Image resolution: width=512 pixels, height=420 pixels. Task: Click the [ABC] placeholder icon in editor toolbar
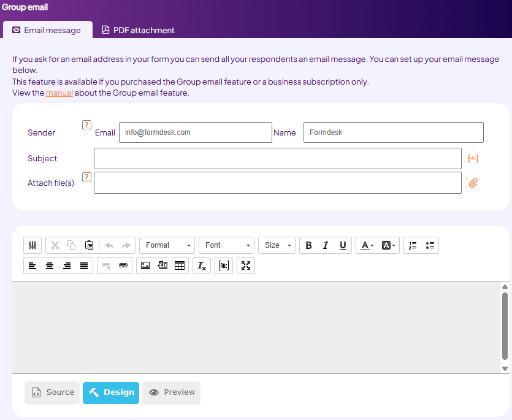tap(224, 266)
